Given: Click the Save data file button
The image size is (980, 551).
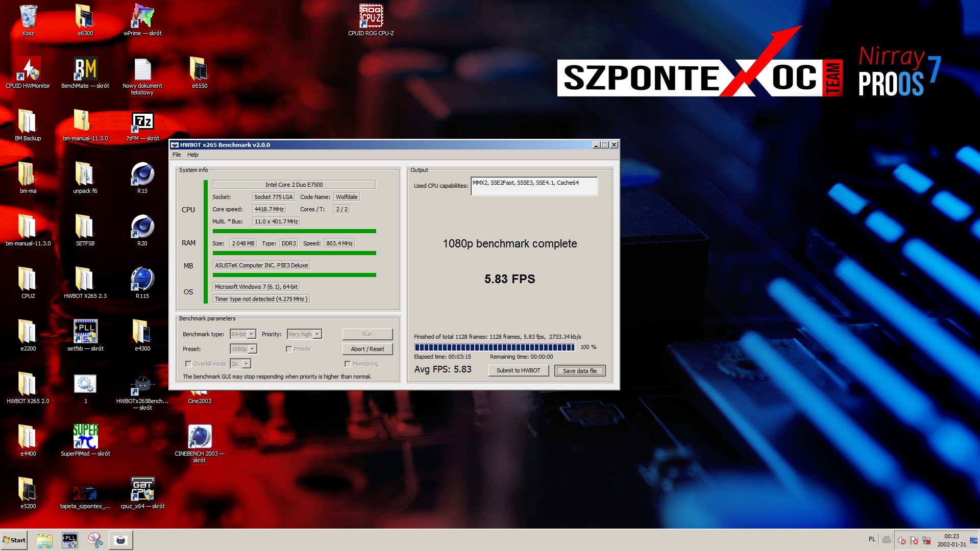Looking at the screenshot, I should [580, 371].
